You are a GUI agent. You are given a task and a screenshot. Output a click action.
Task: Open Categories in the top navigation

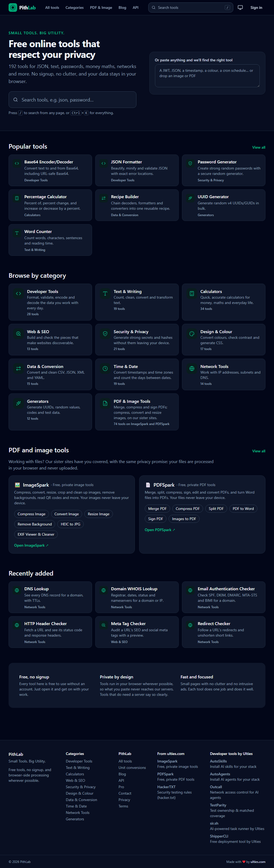point(74,7)
